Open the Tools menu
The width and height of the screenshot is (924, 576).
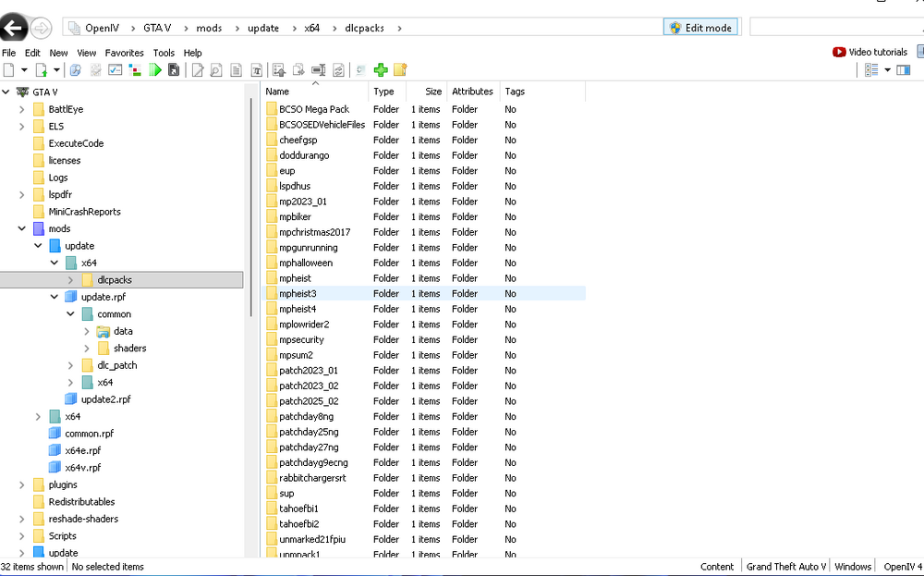(x=164, y=53)
